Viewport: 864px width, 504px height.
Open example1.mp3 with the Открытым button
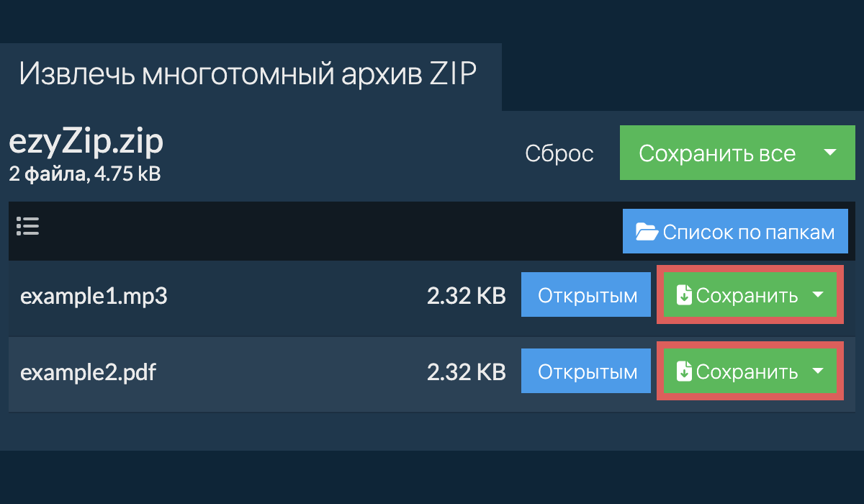point(588,295)
